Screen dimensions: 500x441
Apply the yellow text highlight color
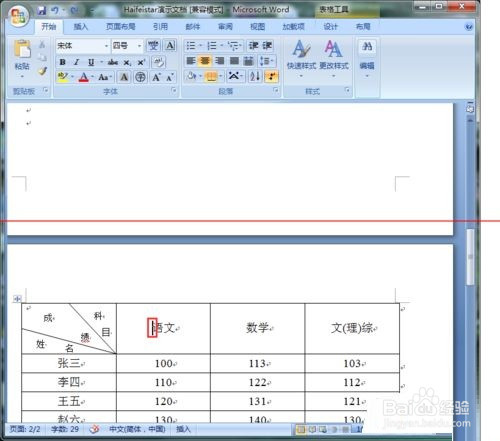tap(63, 77)
